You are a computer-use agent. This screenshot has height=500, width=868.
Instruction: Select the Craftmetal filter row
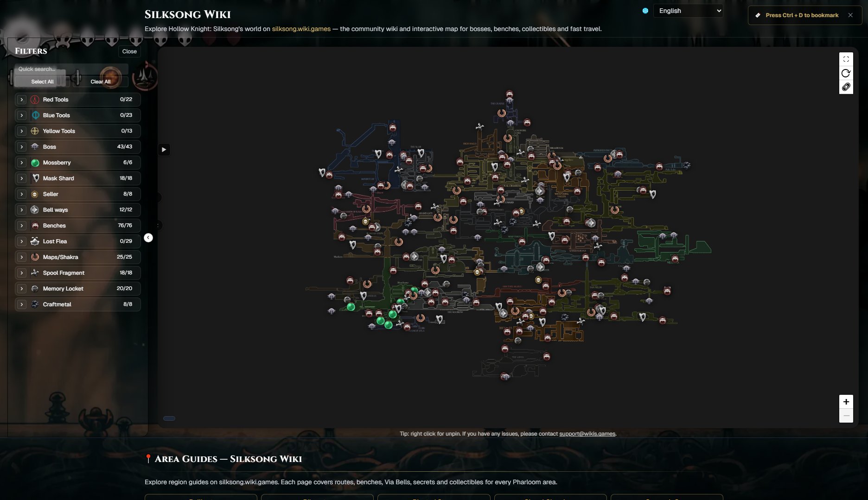(x=77, y=304)
